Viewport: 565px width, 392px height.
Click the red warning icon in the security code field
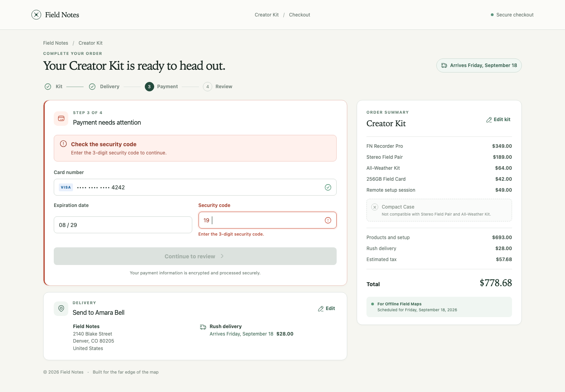tap(328, 220)
